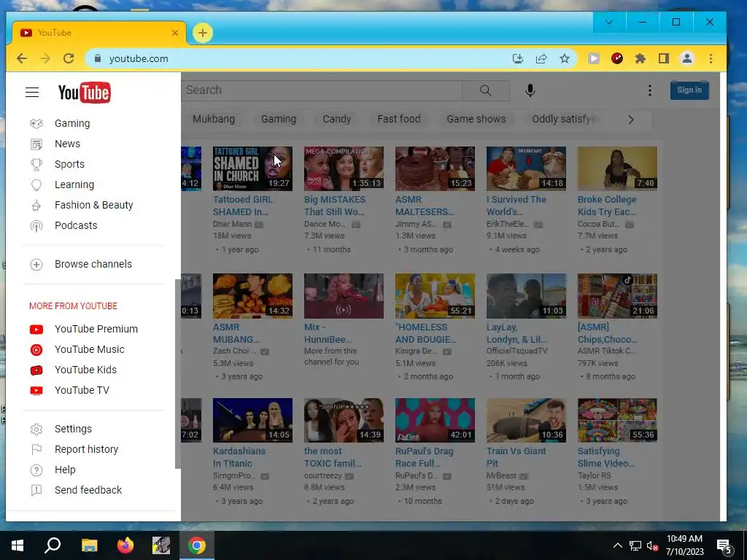Click the Podcasts antenna icon

36,226
